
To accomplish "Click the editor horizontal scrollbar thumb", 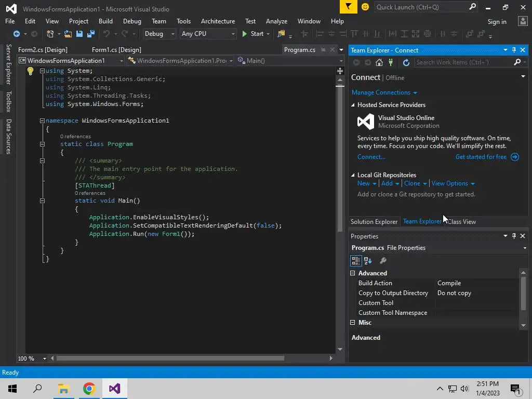I will click(170, 358).
